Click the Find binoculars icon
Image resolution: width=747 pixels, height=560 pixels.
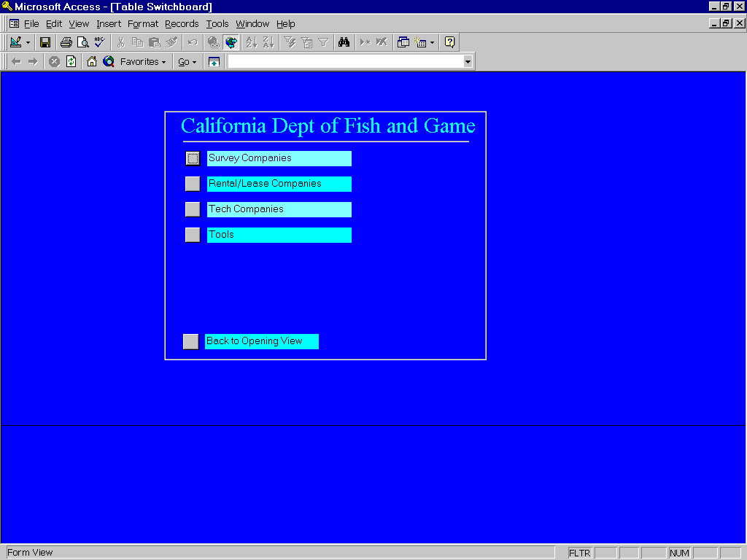344,42
